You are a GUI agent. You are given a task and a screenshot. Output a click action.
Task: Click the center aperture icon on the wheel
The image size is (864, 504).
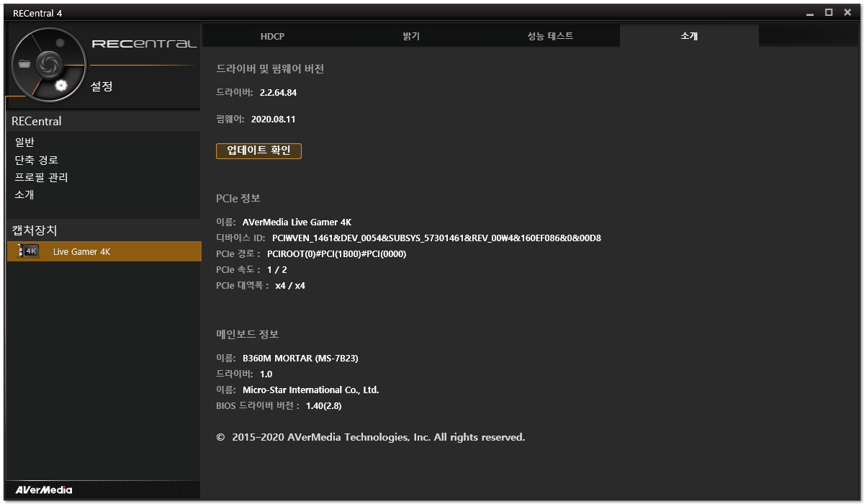coord(48,64)
